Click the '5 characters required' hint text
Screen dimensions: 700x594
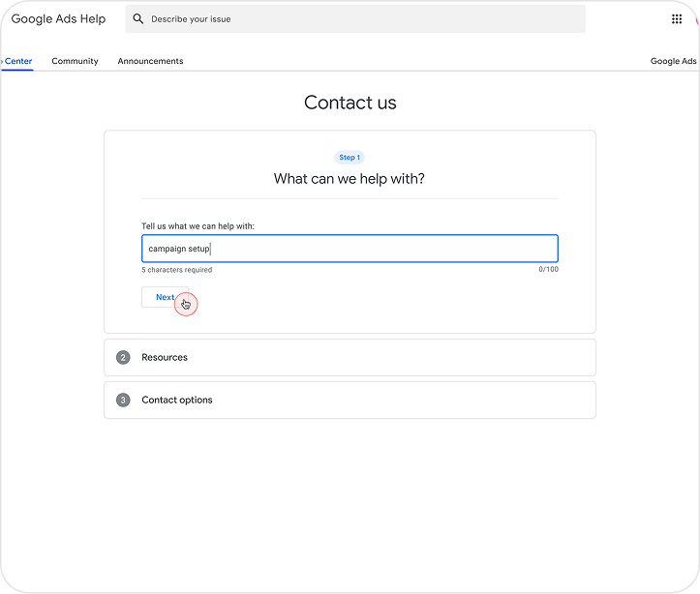[177, 270]
